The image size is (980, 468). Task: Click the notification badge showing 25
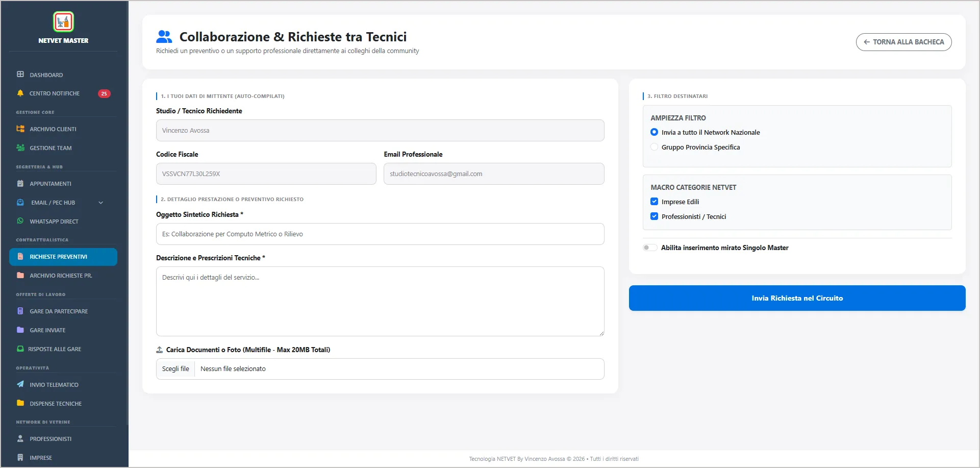[x=104, y=94]
